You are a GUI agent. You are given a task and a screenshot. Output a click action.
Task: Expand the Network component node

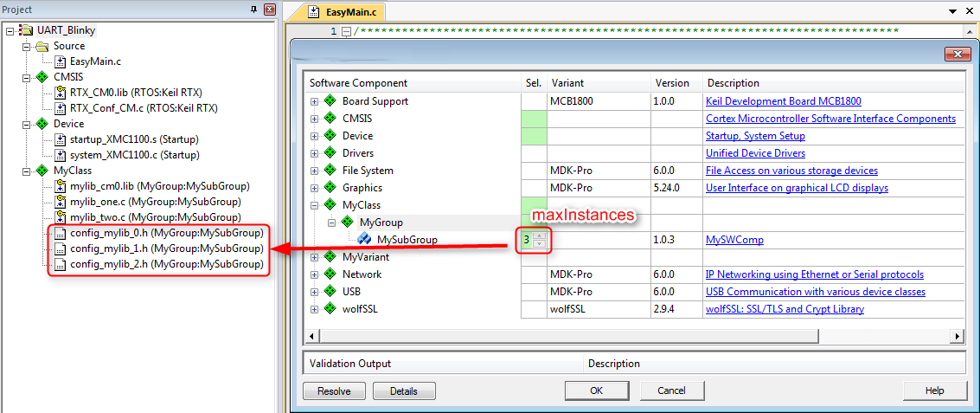click(315, 274)
